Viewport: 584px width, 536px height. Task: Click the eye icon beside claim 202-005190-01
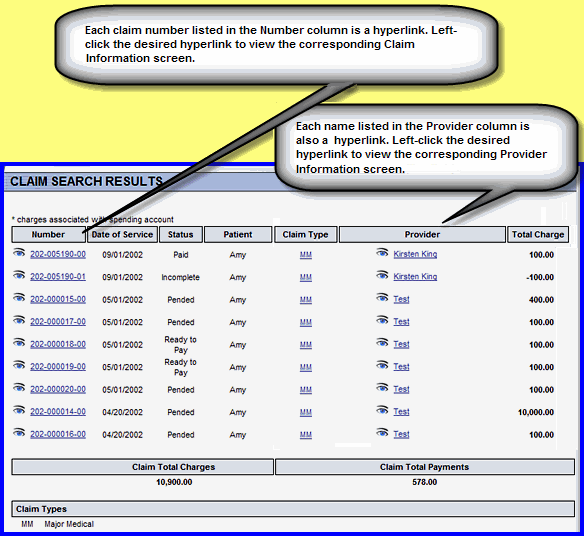click(x=19, y=275)
